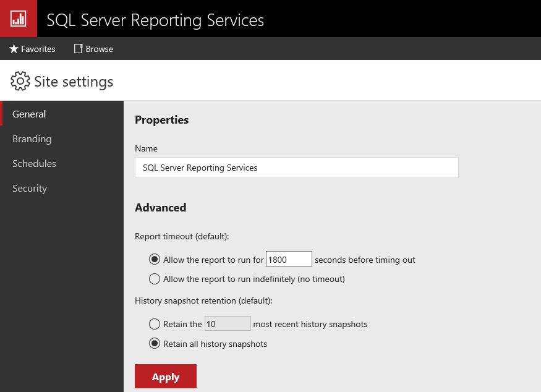Switch to the Branding settings tab
This screenshot has height=392, width=541.
tap(32, 138)
